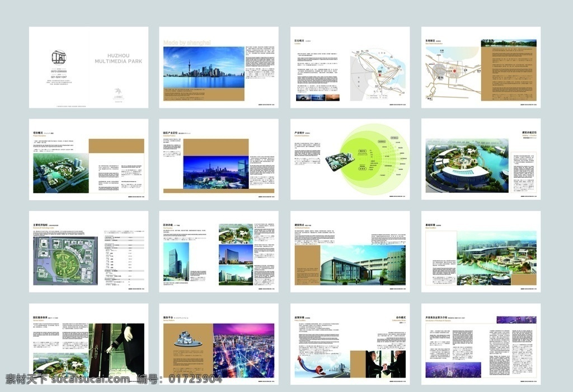The height and width of the screenshot is (392, 573).
Task: Select the regional route map with dotted lines
Action: 377,74
